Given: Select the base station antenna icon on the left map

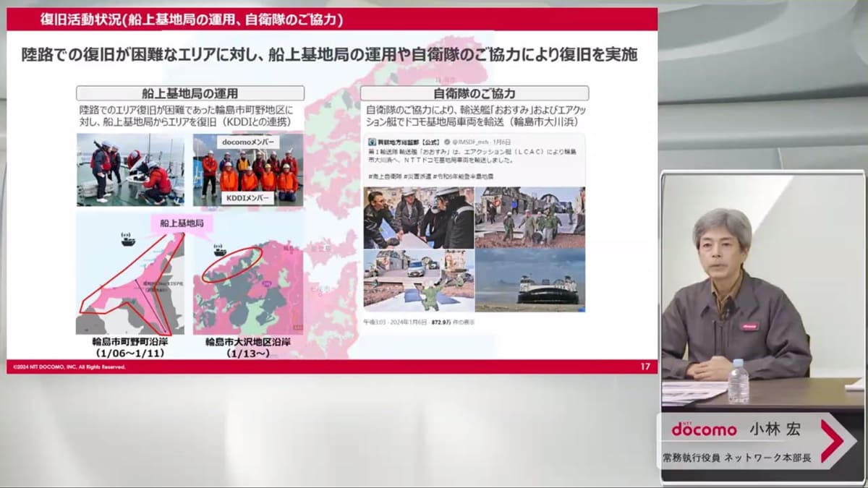Looking at the screenshot, I should point(126,234).
